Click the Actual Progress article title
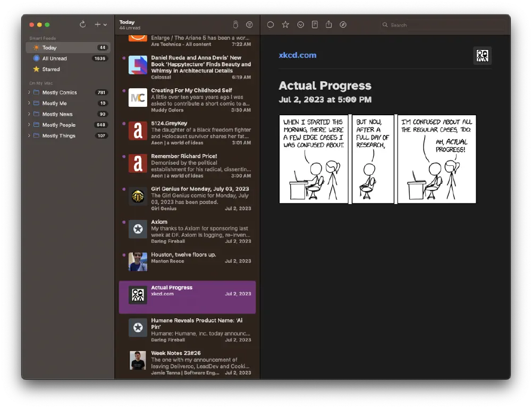532x408 pixels. point(325,86)
